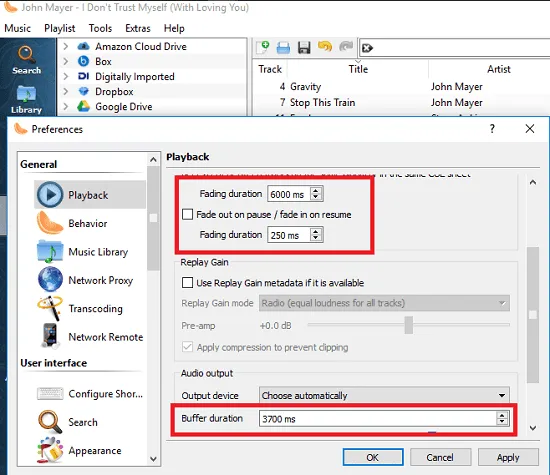This screenshot has height=475, width=550.
Task: Confirm preferences with OK button
Action: (x=373, y=457)
